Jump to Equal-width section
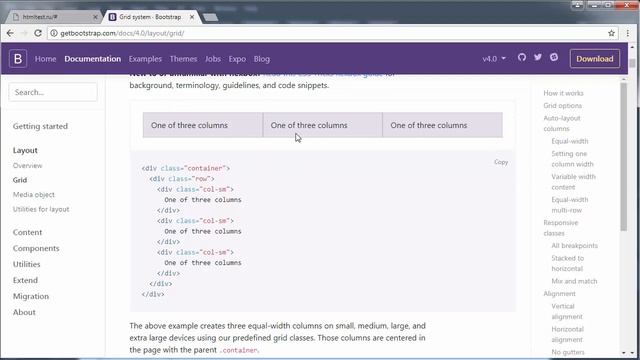640x360 pixels. coord(570,141)
